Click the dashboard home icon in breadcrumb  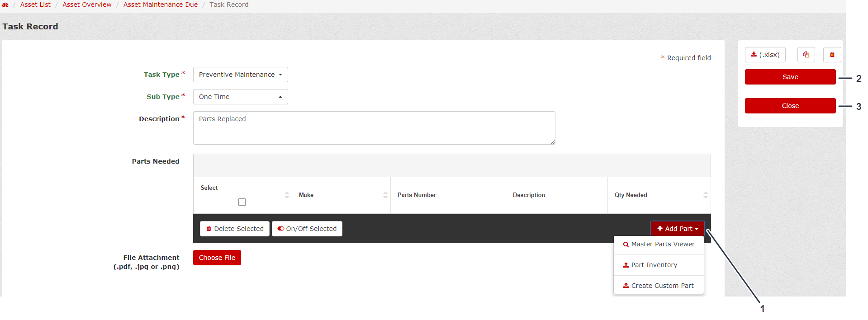click(x=5, y=5)
